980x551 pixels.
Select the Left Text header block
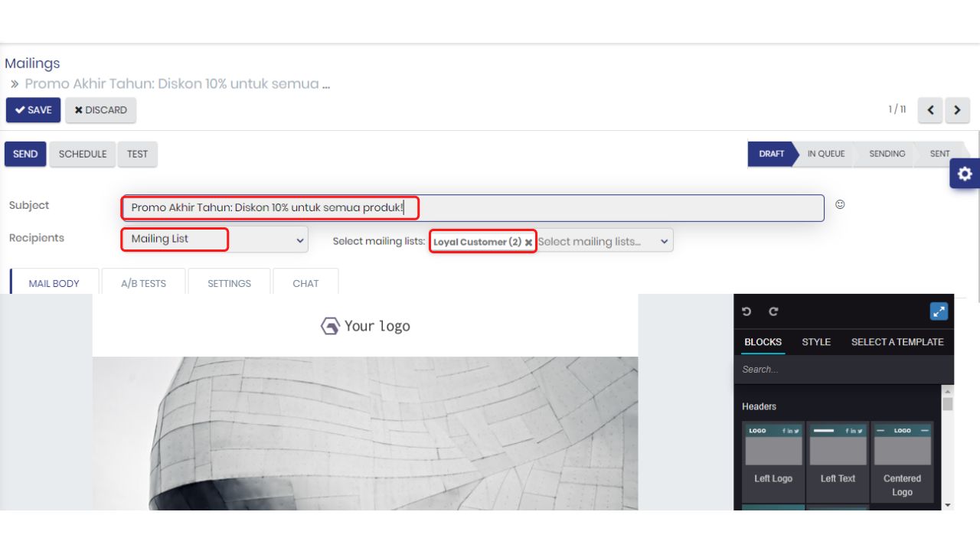click(x=838, y=461)
